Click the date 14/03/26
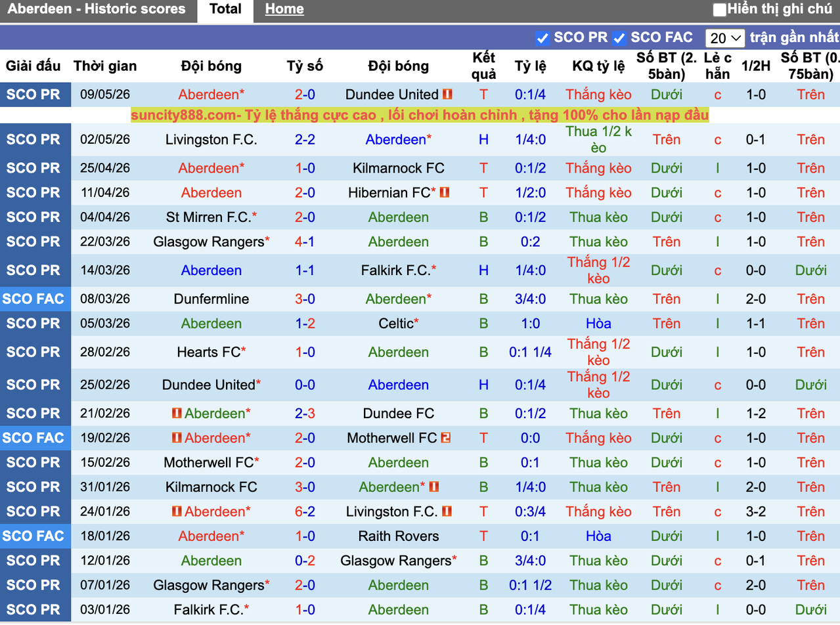This screenshot has height=625, width=840. click(x=105, y=270)
